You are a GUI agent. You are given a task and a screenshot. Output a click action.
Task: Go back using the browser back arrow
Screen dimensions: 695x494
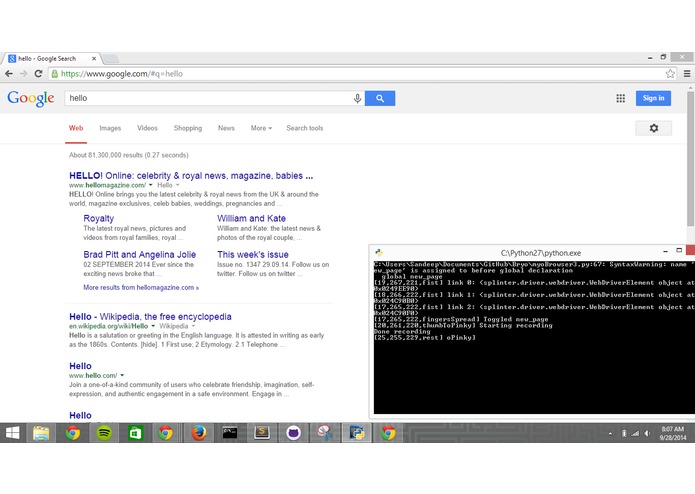pos(9,74)
